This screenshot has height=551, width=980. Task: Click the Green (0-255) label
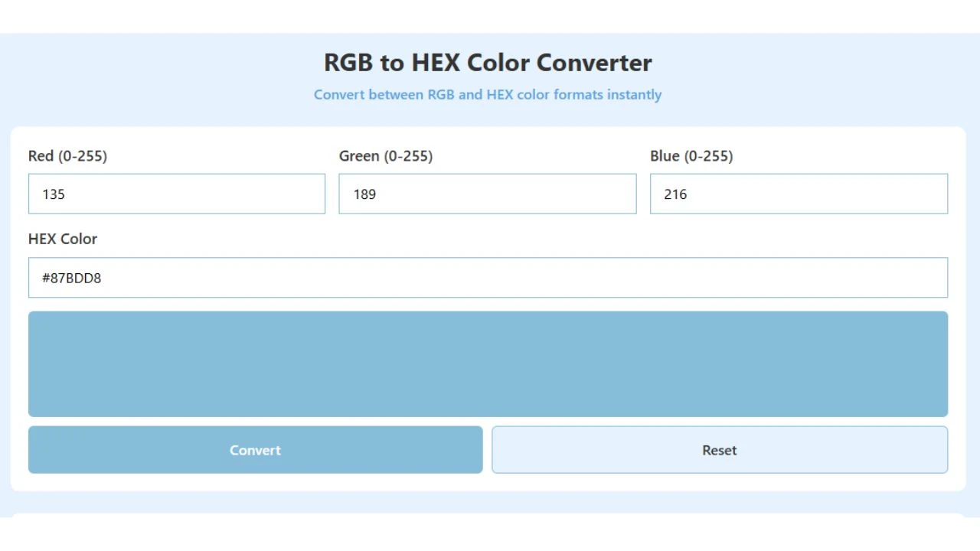point(387,155)
